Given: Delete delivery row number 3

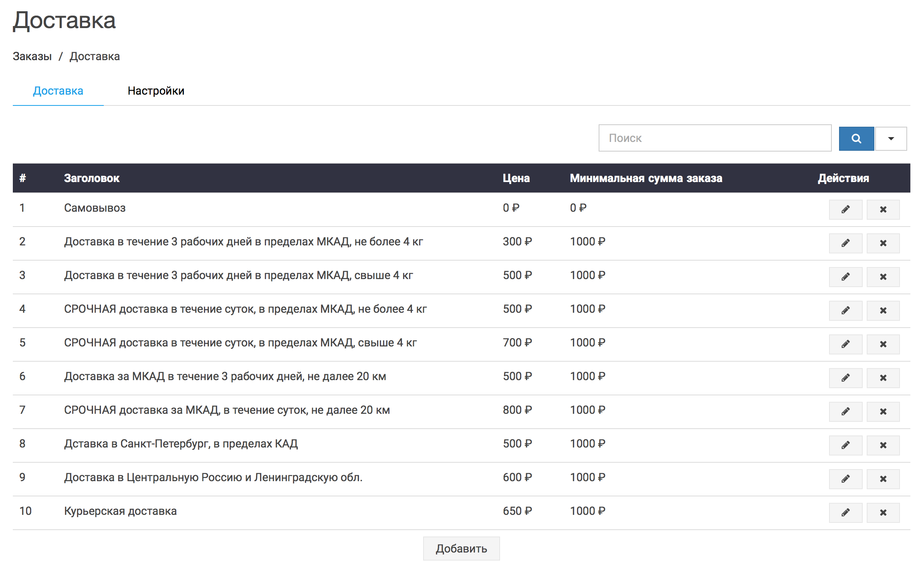Looking at the screenshot, I should (x=883, y=277).
